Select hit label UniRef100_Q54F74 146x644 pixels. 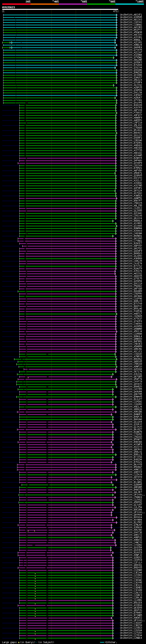[131, 379]
